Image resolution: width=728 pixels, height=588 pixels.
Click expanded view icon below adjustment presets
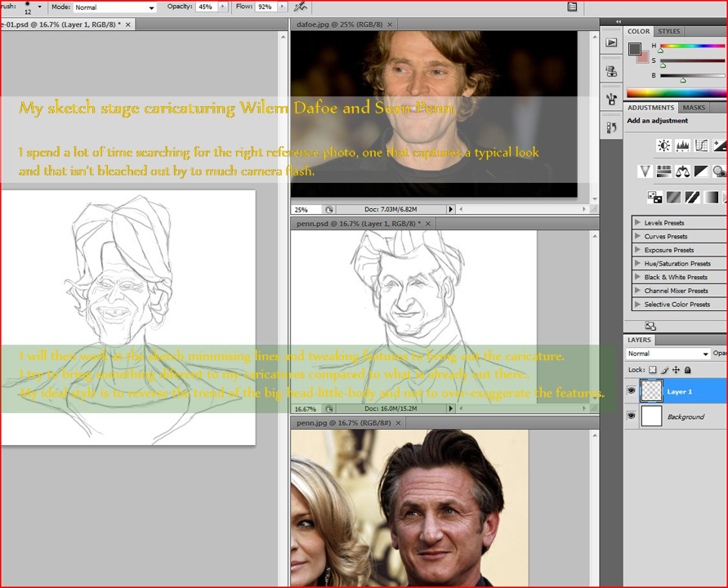click(650, 326)
